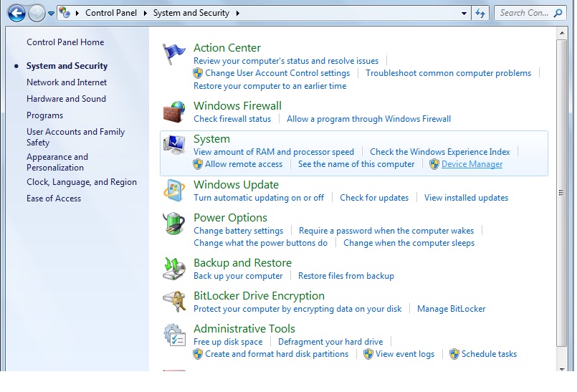Click the Control Panel icon in address bar
577x392 pixels.
pos(65,13)
